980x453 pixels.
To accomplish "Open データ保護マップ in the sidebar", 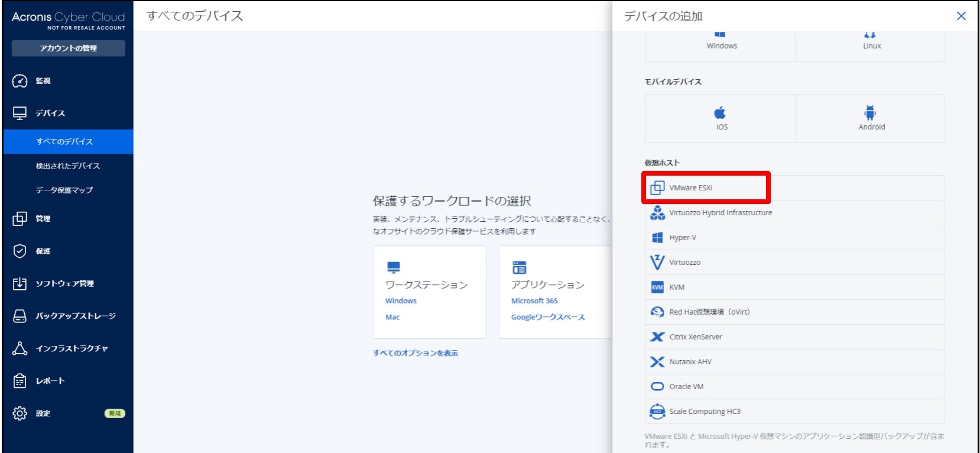I will coord(64,190).
